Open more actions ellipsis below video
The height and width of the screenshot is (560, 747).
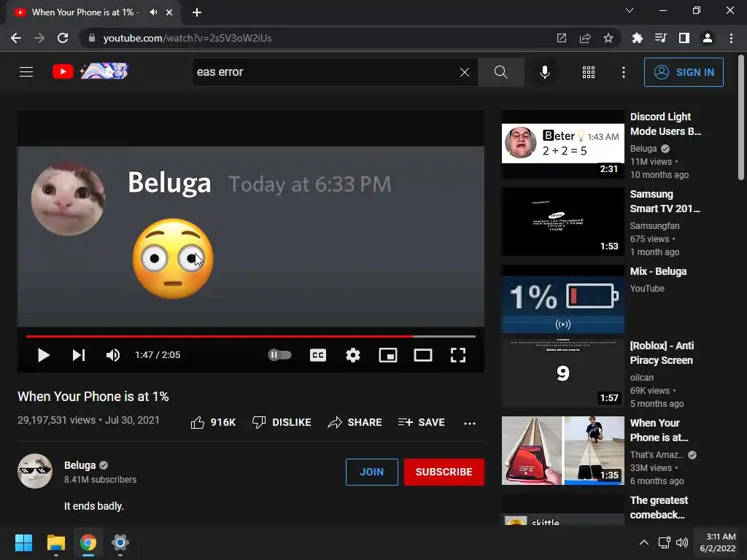click(470, 423)
